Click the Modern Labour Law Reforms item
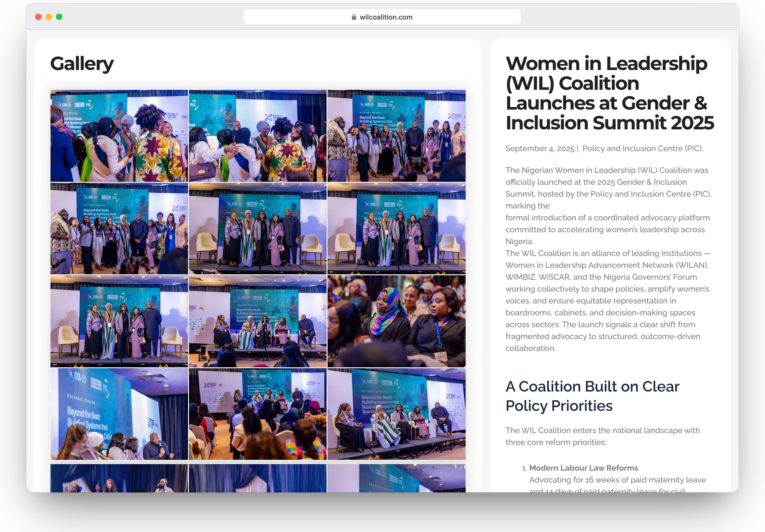 click(x=583, y=468)
